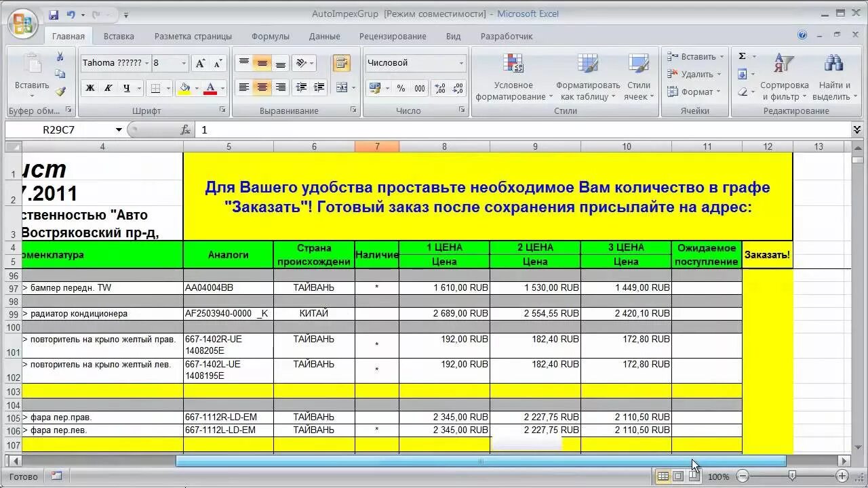The image size is (868, 488).
Task: Click AutoSum sigma icon
Action: point(742,56)
